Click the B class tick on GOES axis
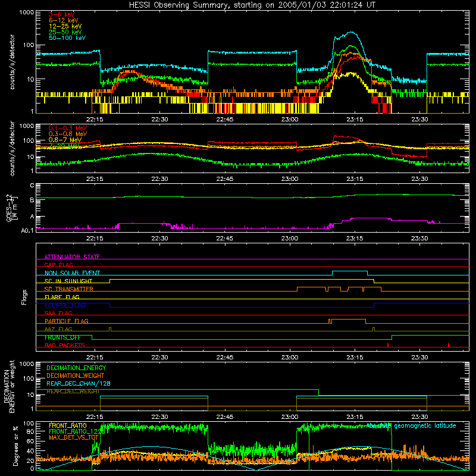The image size is (476, 476). tap(32, 201)
